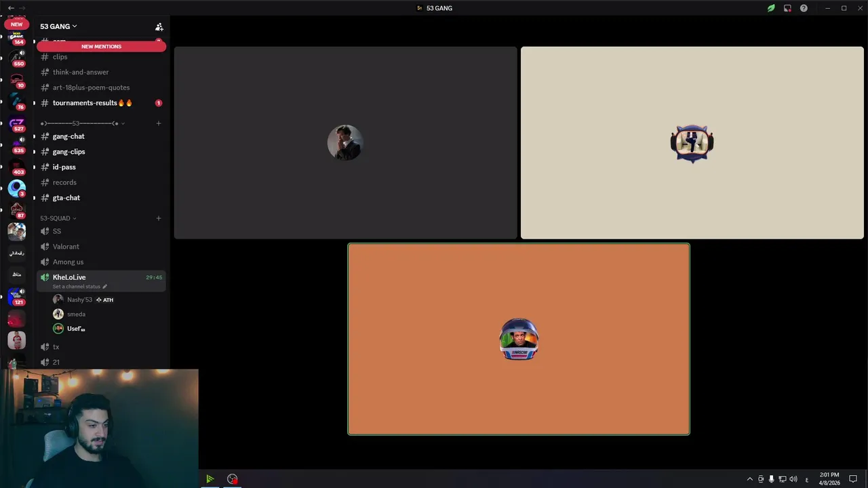The width and height of the screenshot is (868, 488).
Task: Open server icon with 76 badge
Action: pos(16,102)
